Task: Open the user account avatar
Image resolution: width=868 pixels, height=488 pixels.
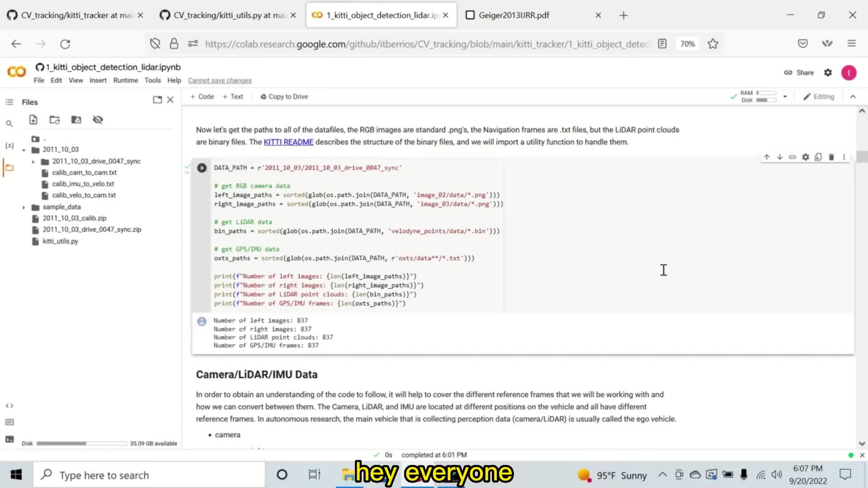Action: (x=849, y=73)
